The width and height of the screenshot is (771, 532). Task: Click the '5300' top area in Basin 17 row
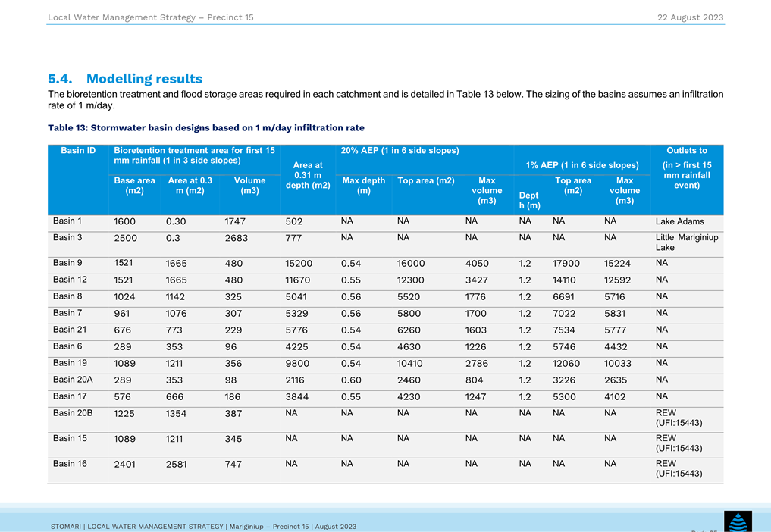tap(564, 398)
